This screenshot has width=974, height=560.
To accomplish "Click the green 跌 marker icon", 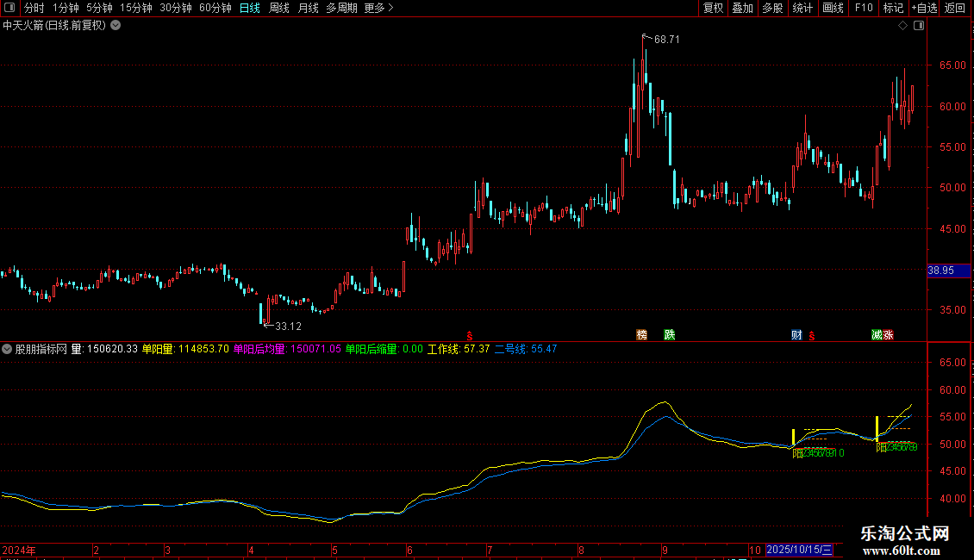I will pos(669,334).
